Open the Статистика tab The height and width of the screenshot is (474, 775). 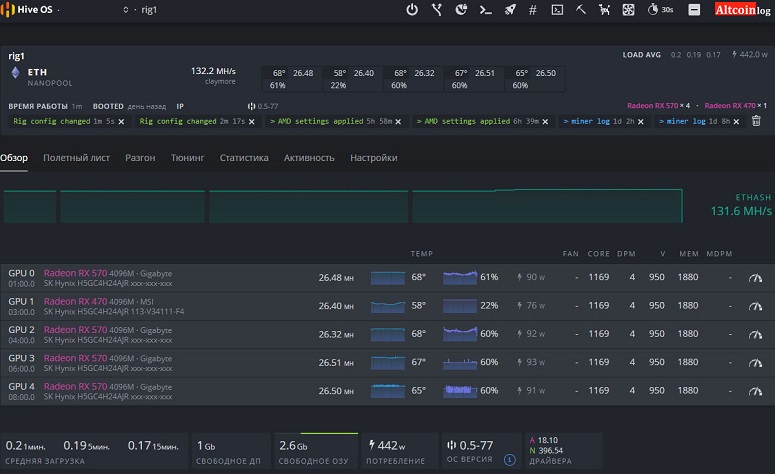click(244, 158)
